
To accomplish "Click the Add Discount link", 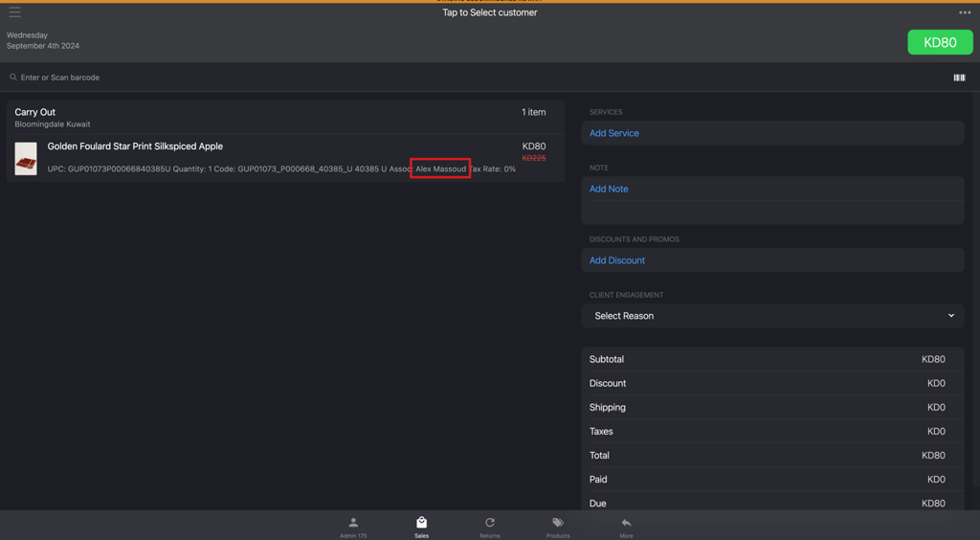I will (617, 260).
